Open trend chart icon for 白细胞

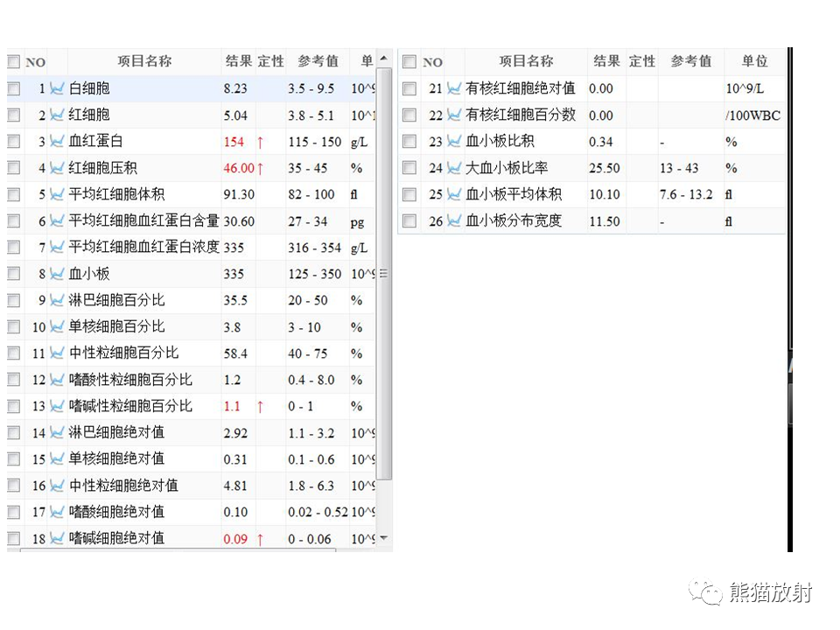[57, 88]
